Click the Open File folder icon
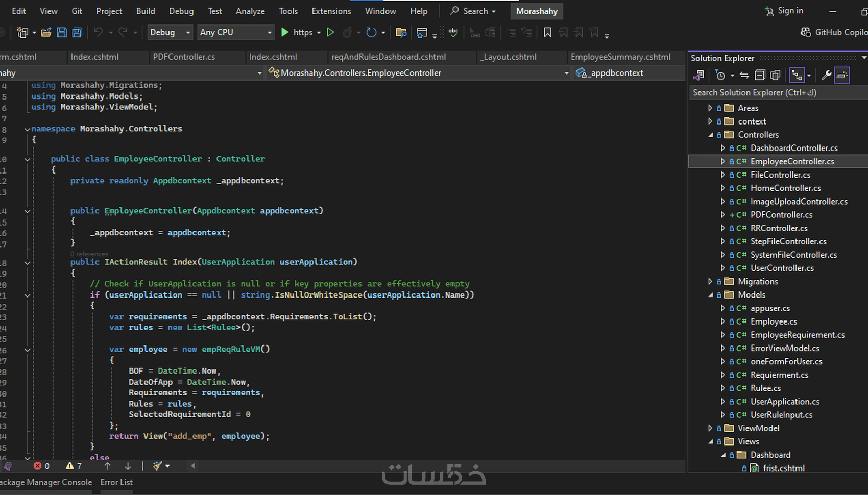This screenshot has width=868, height=495. click(46, 33)
